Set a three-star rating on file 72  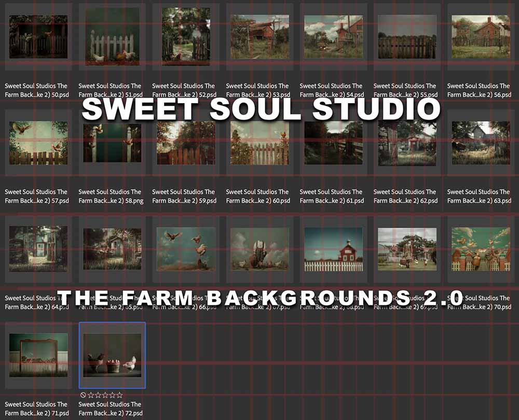(x=105, y=395)
